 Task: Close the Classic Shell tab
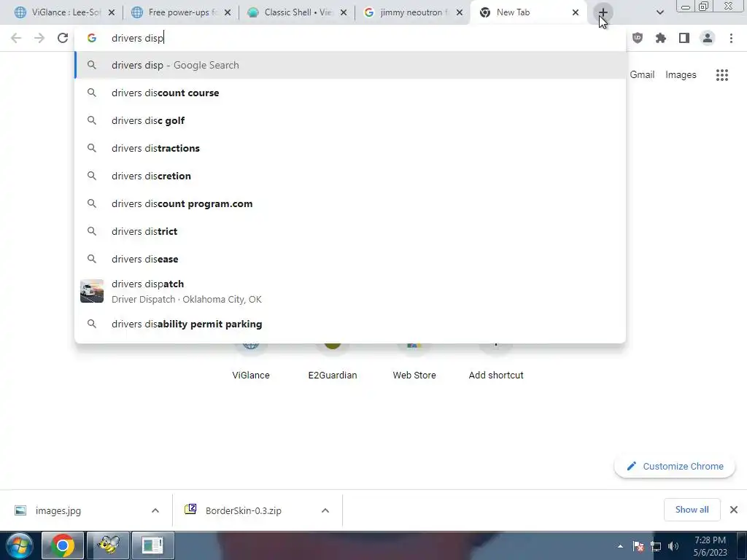click(x=344, y=13)
